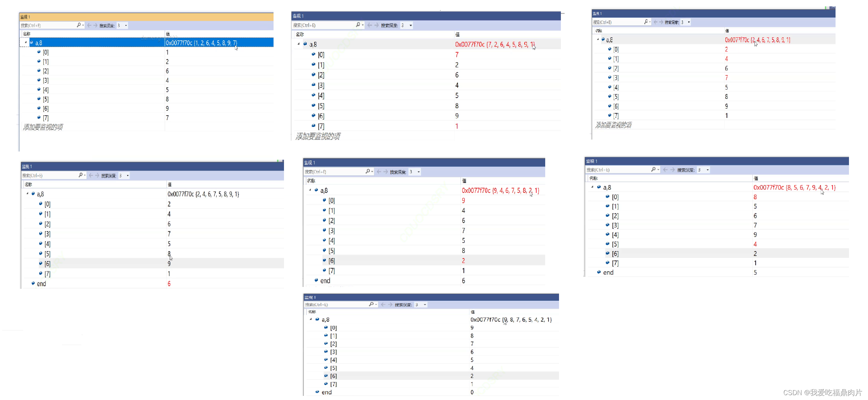
Task: Click search magnifier icon in {7,2,6,4...} watch window
Action: (x=358, y=25)
